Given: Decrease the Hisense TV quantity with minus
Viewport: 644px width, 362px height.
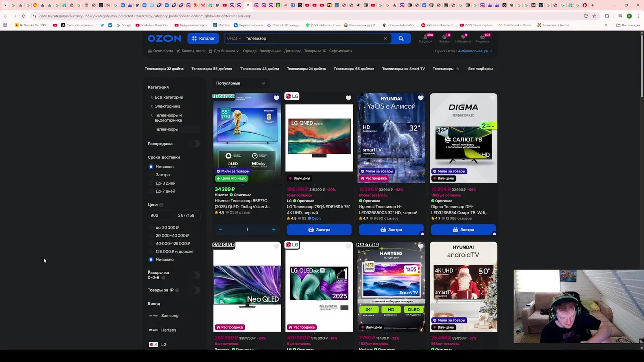Looking at the screenshot, I should pos(220,230).
